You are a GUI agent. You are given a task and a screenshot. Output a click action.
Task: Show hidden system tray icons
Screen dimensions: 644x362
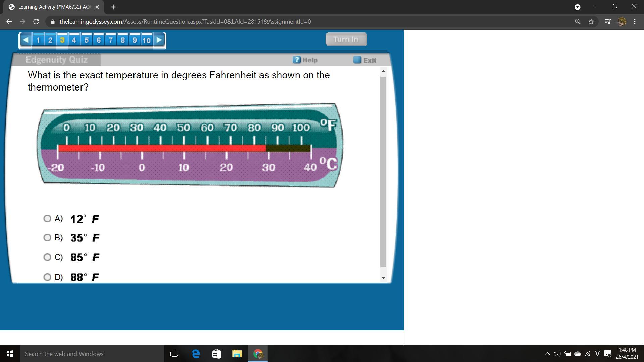click(x=547, y=354)
